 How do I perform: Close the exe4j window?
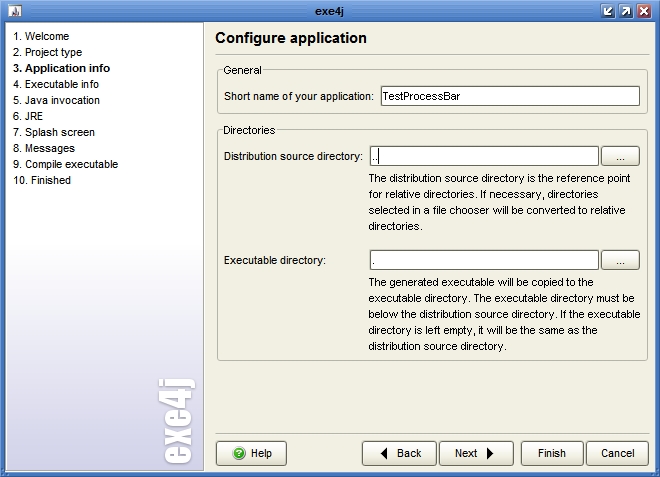pos(644,11)
